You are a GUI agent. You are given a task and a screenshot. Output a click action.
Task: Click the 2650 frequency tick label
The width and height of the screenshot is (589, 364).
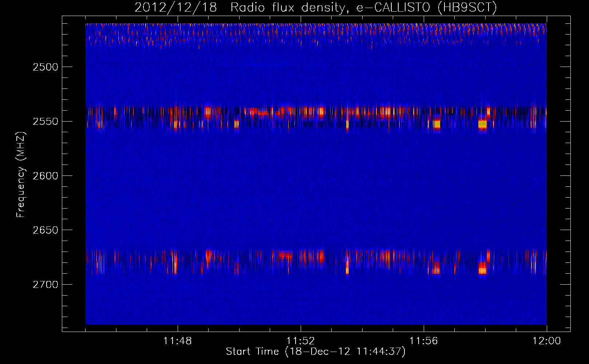pos(46,230)
